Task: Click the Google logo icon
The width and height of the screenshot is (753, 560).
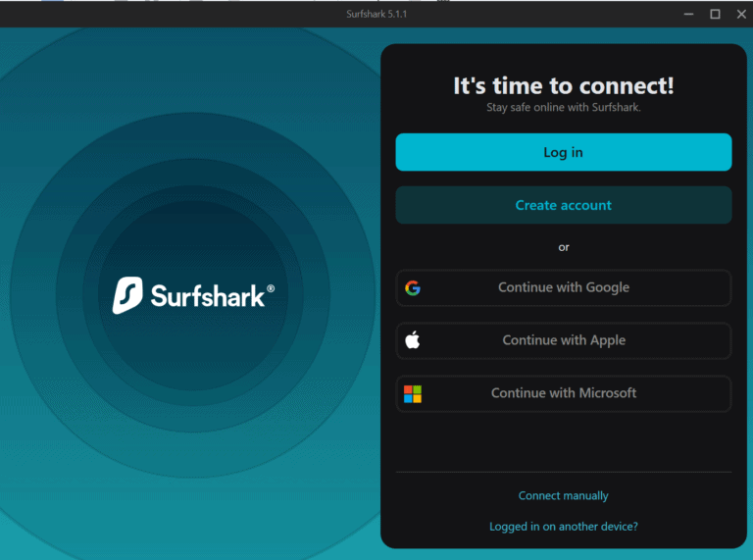Action: [x=413, y=288]
